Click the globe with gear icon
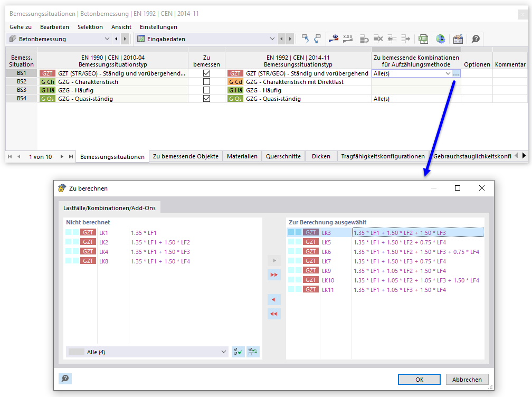The height and width of the screenshot is (397, 532). [x=440, y=39]
